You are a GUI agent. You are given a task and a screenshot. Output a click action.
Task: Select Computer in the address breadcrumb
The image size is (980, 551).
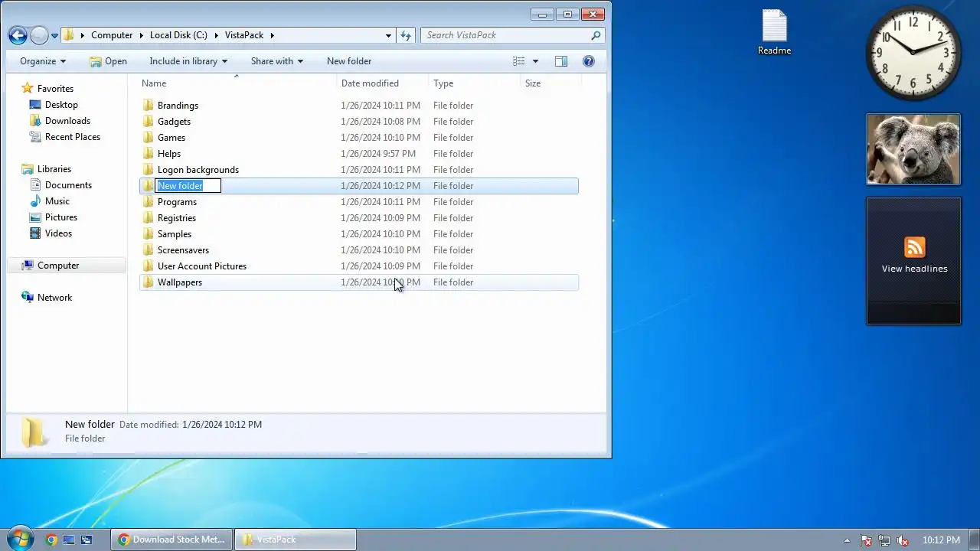click(x=112, y=35)
